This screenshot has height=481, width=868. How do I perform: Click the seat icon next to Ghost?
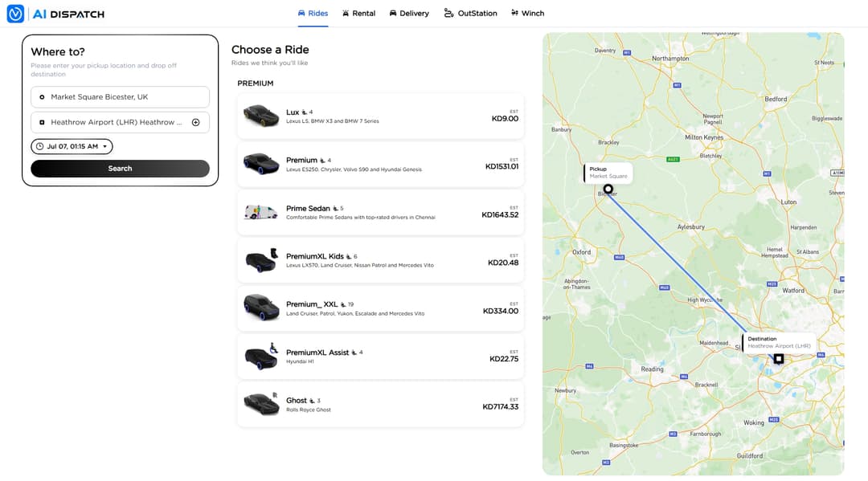312,401
